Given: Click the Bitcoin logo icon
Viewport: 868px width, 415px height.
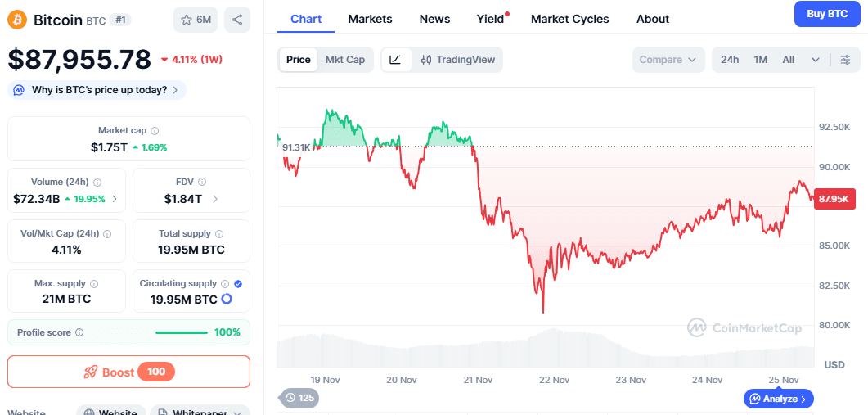Looking at the screenshot, I should pyautogui.click(x=17, y=20).
